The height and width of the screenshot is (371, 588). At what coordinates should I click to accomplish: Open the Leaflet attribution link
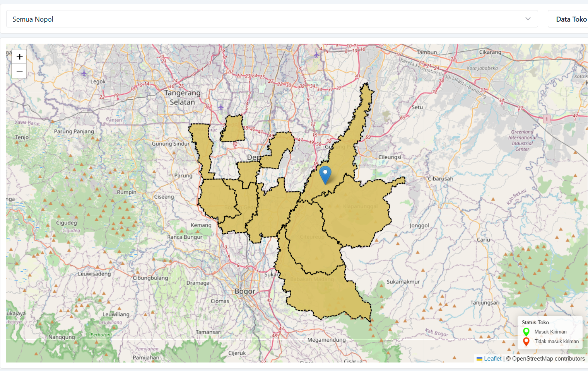tap(492, 359)
